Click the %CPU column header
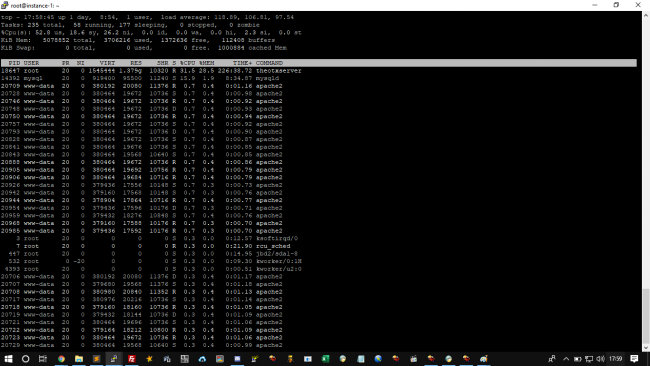This screenshot has width=650, height=366. (x=187, y=63)
